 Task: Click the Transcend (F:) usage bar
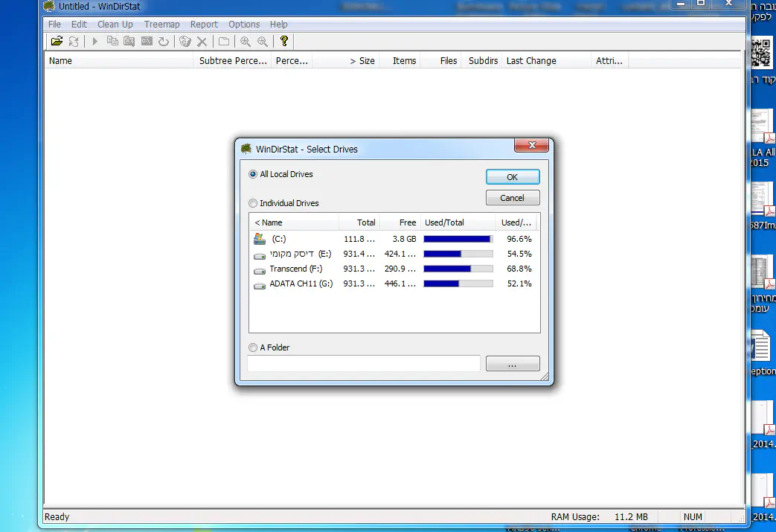point(458,269)
